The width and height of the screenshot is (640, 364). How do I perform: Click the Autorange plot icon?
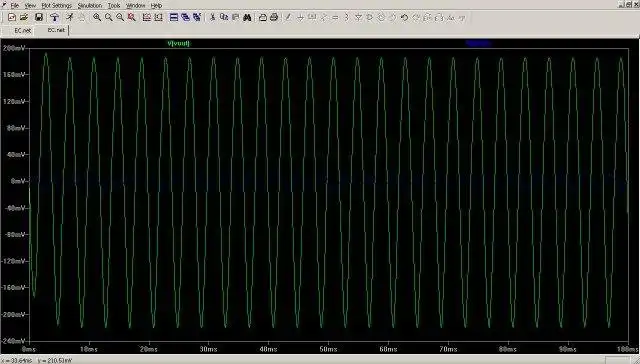coord(147,17)
